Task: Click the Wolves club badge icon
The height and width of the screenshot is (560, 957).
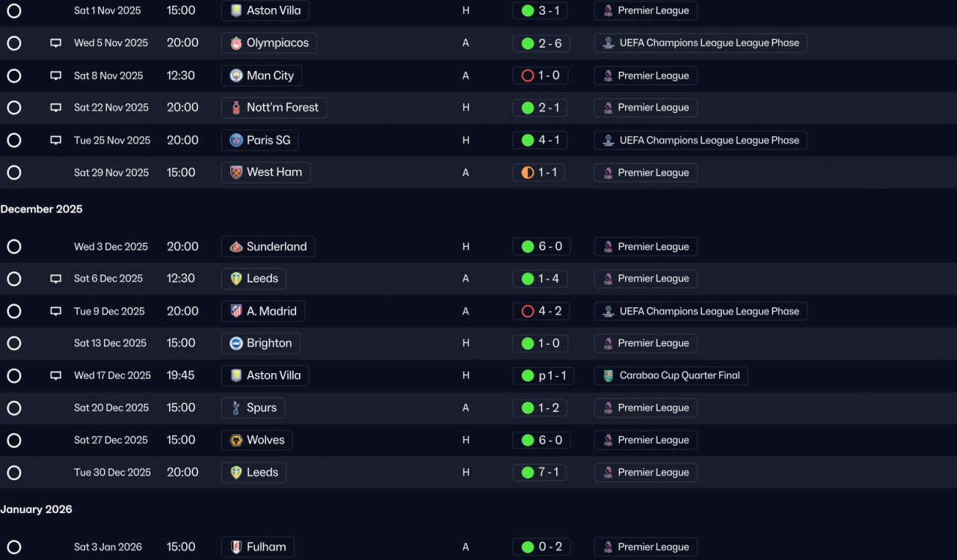Action: 236,440
